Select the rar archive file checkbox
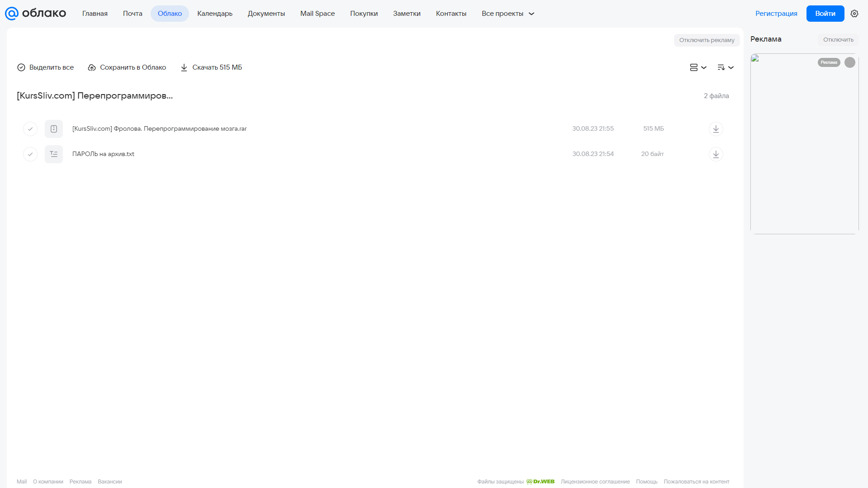This screenshot has height=488, width=868. click(30, 129)
